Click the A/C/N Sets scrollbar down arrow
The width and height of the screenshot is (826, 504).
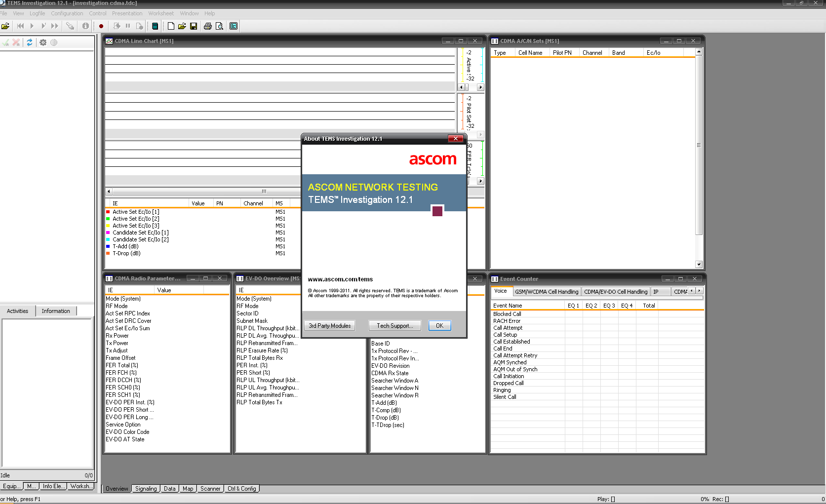coord(699,264)
